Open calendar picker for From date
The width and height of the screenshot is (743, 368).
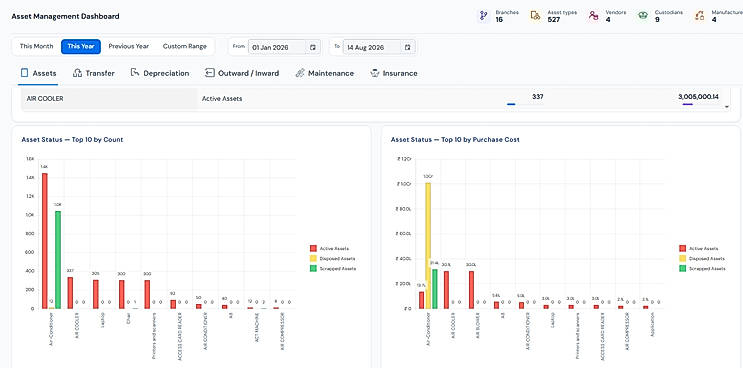tap(313, 47)
